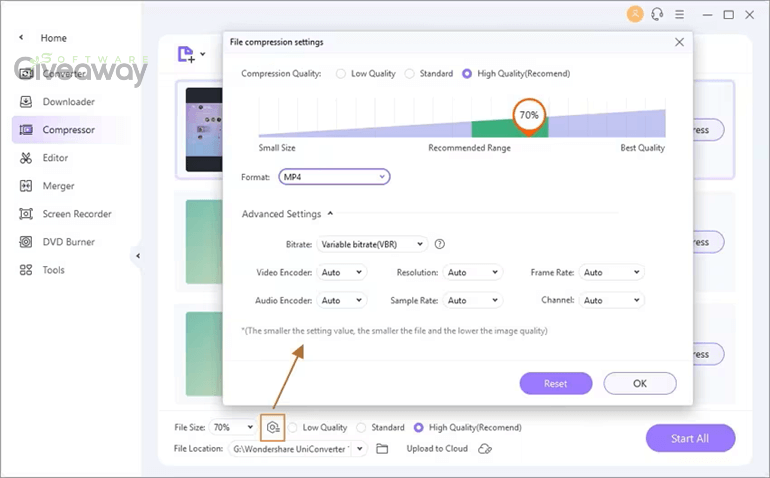Viewport: 770px width, 478px height.
Task: Click the support headset icon
Action: [657, 14]
